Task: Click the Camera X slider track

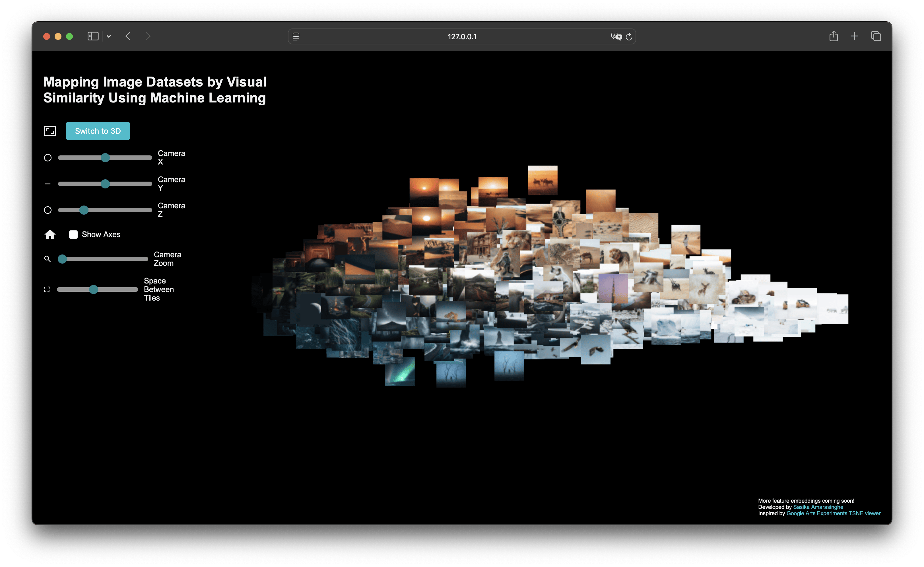Action: coord(105,158)
